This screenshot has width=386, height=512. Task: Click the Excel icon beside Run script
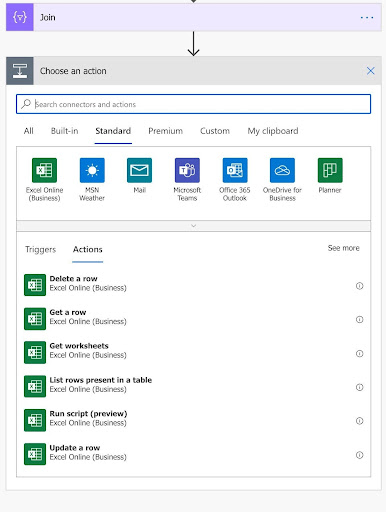[35, 420]
